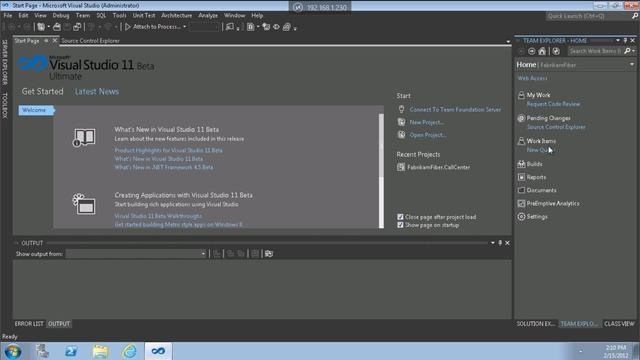Click the New Project toolbar icon
Screen dimensions: 640x360
(x=41, y=27)
